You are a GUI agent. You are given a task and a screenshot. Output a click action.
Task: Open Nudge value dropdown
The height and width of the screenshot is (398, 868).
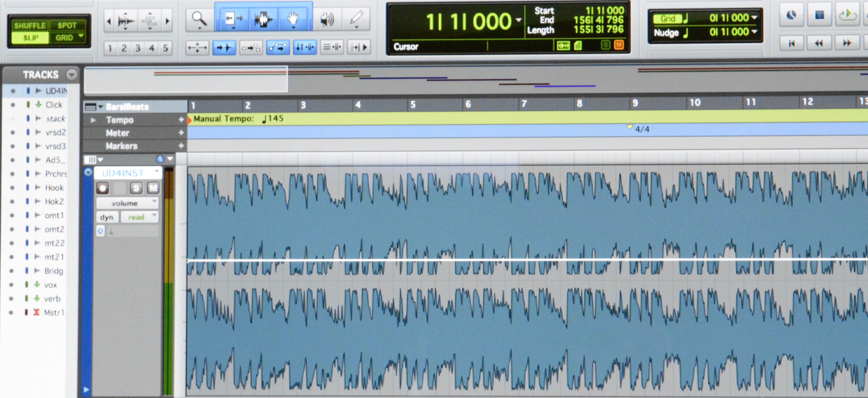click(x=754, y=32)
